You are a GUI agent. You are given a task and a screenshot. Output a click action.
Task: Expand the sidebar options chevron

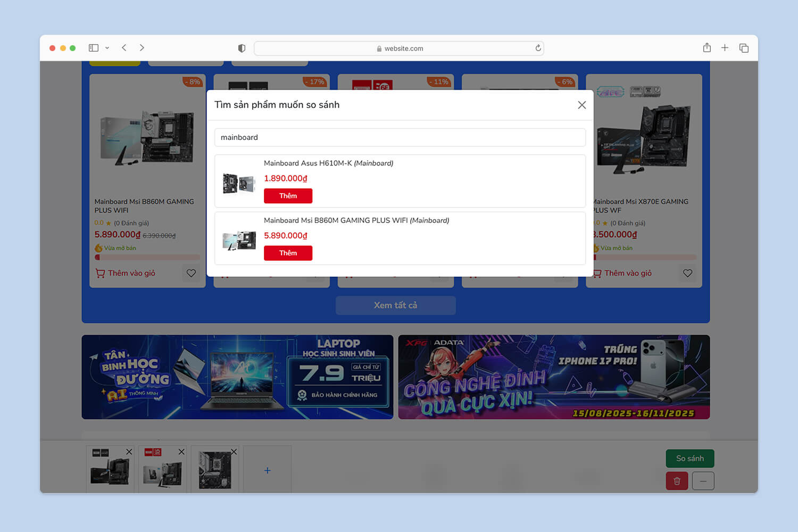pyautogui.click(x=107, y=48)
